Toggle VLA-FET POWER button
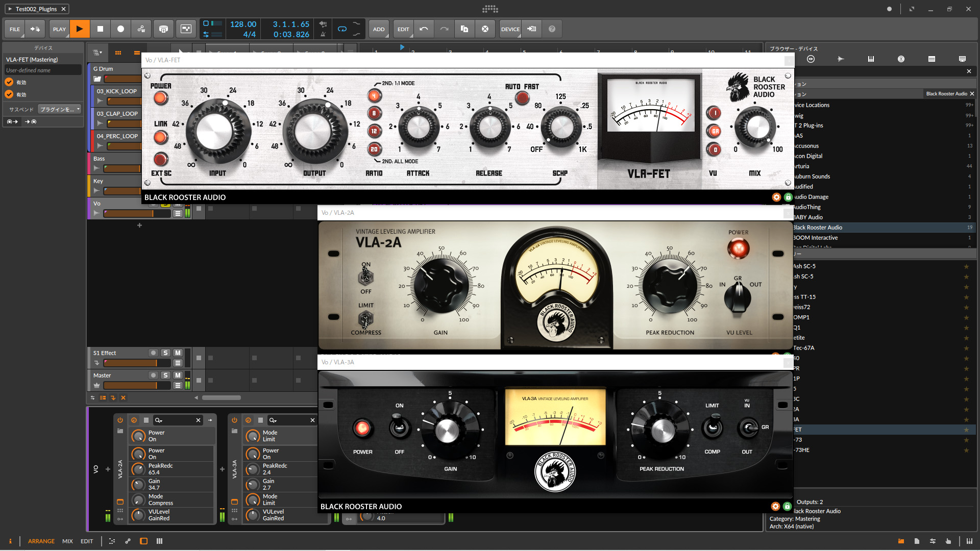 [161, 98]
